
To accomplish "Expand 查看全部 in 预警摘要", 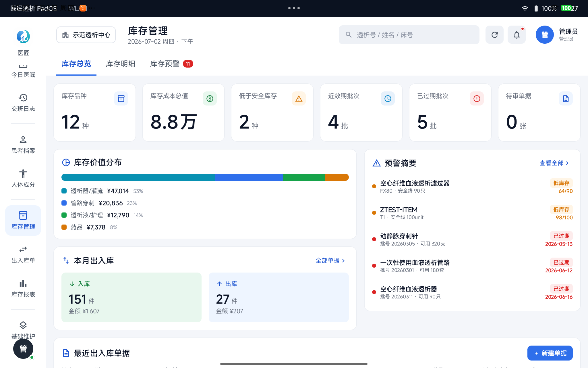I will [x=554, y=163].
